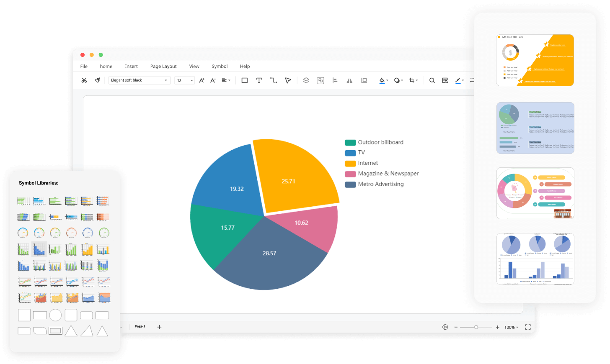This screenshot has width=610, height=364.
Task: Open the Help menu
Action: [245, 66]
